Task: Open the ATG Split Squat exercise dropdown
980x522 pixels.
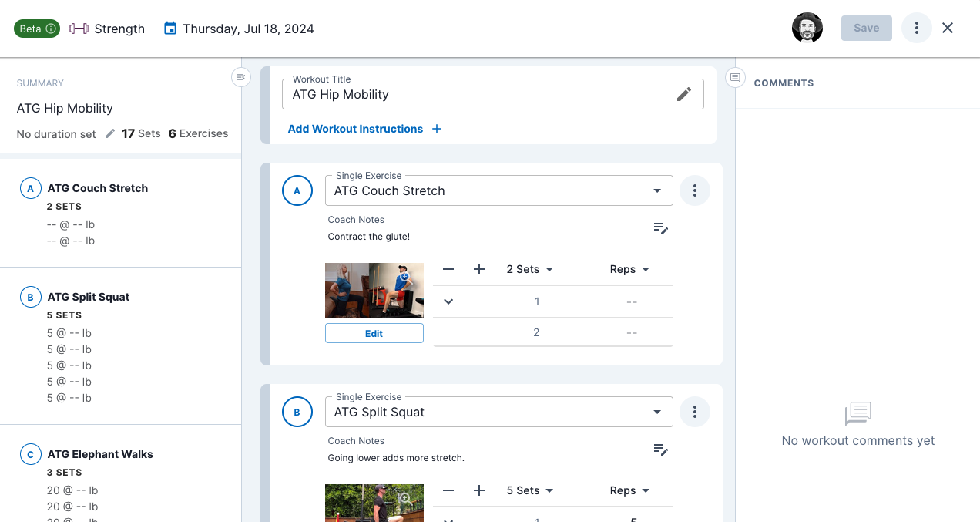Action: click(499, 412)
